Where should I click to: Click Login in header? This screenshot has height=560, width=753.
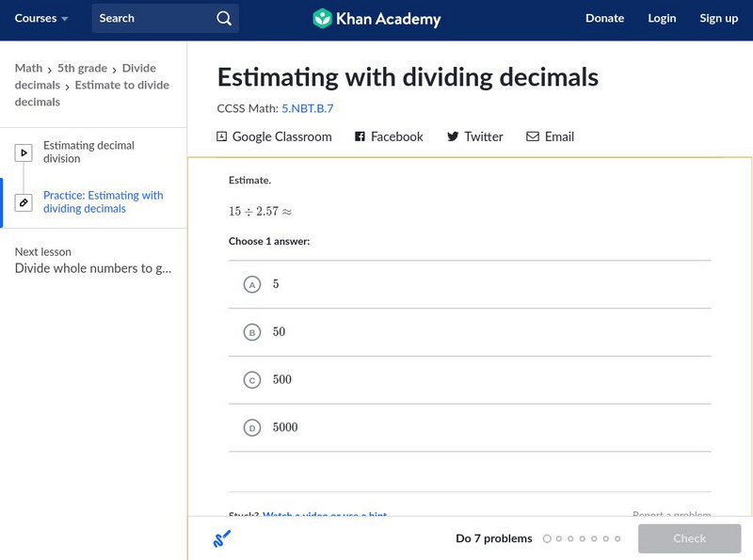[x=662, y=18]
